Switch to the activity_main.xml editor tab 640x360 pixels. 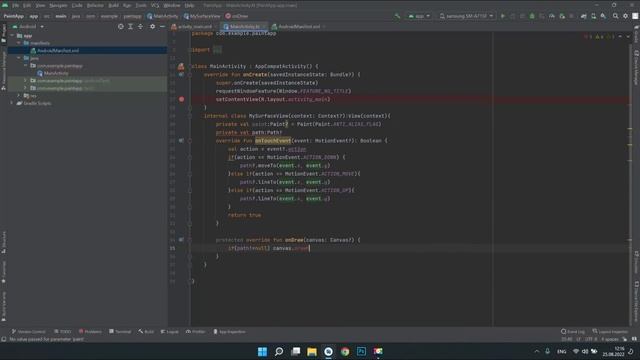(x=192, y=27)
